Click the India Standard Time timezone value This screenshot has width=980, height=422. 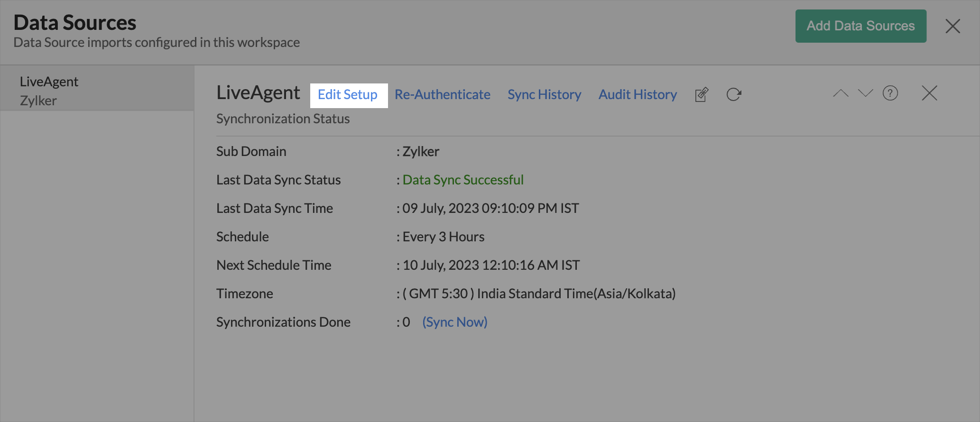(x=538, y=294)
